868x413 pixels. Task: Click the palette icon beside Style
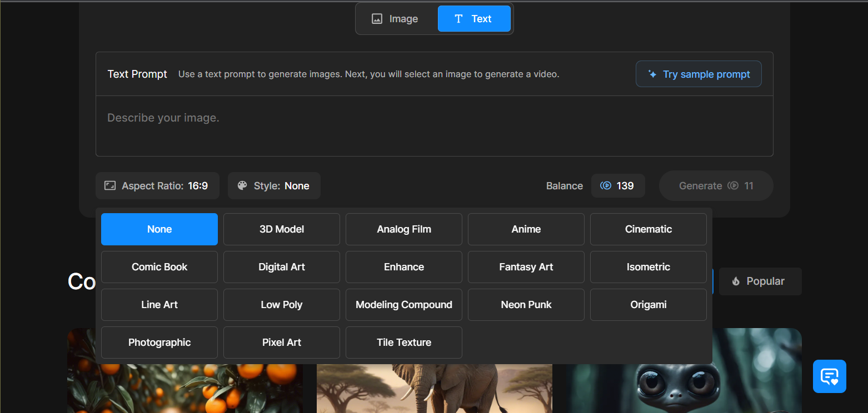[242, 186]
